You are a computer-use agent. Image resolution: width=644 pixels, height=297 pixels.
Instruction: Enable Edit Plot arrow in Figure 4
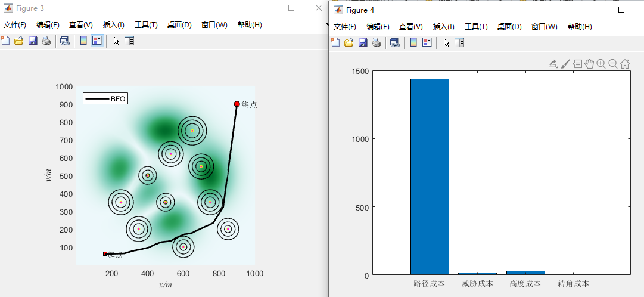tap(446, 42)
